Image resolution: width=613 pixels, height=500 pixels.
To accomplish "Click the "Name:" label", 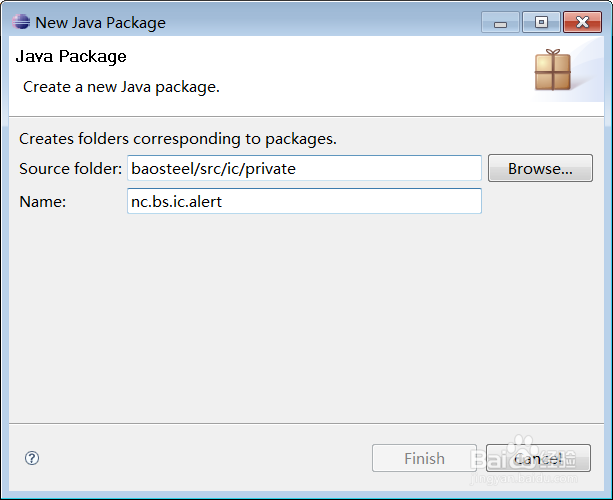I will (x=43, y=202).
